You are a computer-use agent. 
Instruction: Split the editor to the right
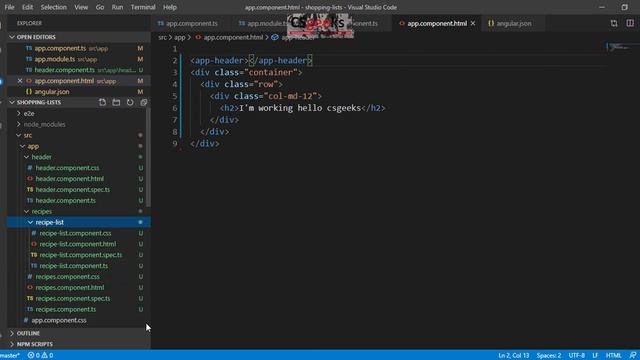pos(630,23)
